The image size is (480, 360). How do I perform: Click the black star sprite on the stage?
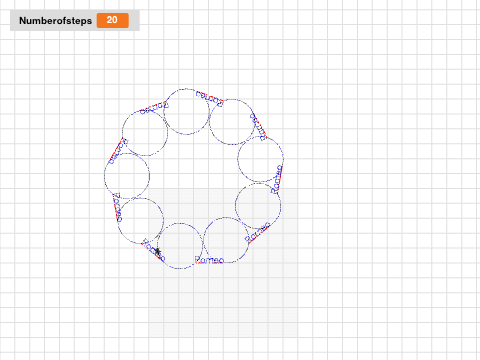coord(158,251)
